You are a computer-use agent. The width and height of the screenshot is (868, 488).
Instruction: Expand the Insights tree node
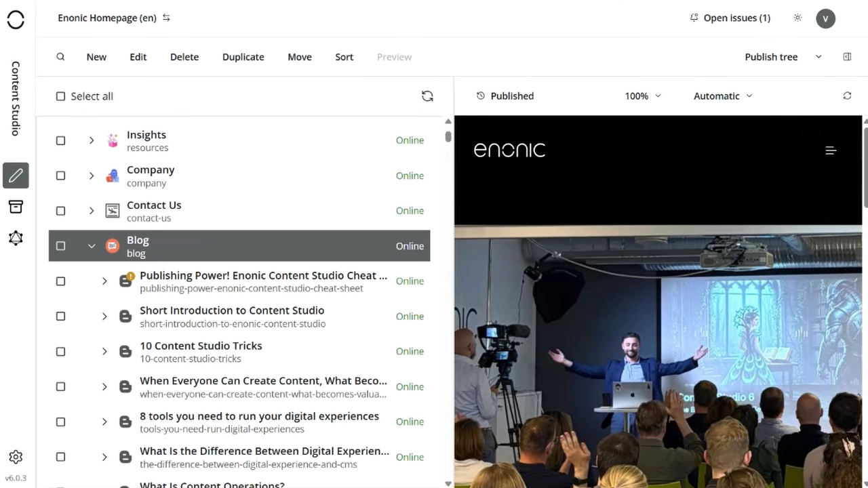(92, 140)
